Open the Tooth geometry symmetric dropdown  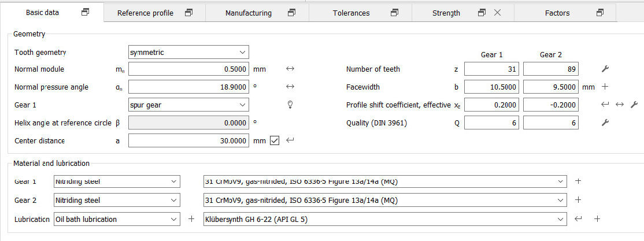point(188,52)
